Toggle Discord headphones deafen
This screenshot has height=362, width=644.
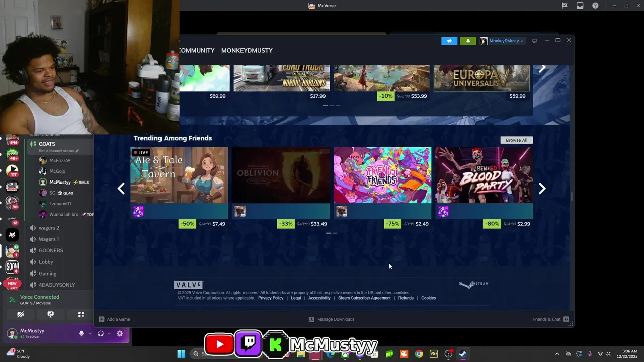click(x=101, y=334)
